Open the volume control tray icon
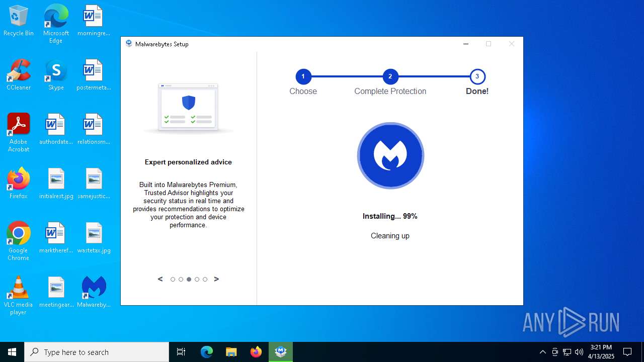Image resolution: width=644 pixels, height=362 pixels. tap(579, 352)
